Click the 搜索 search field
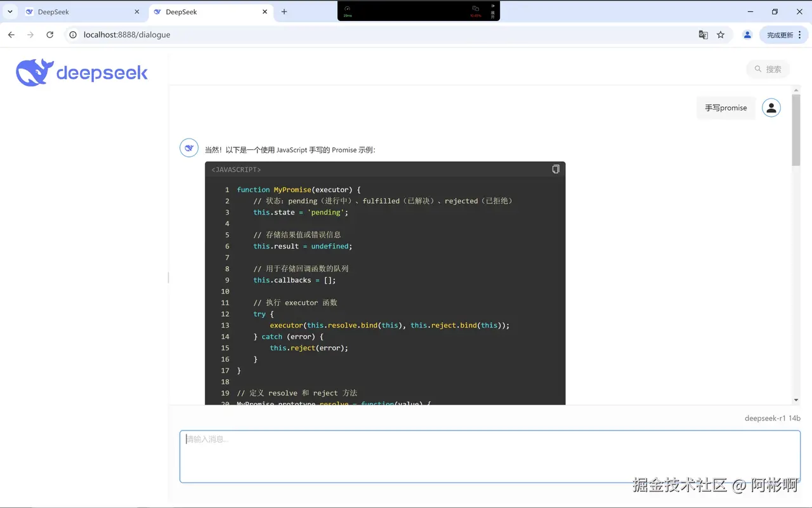The width and height of the screenshot is (812, 508). [x=768, y=69]
